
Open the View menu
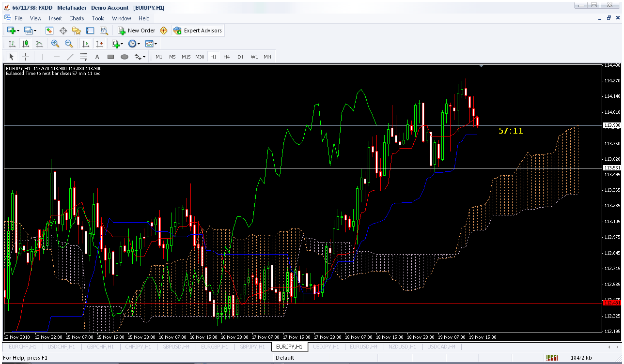point(36,18)
